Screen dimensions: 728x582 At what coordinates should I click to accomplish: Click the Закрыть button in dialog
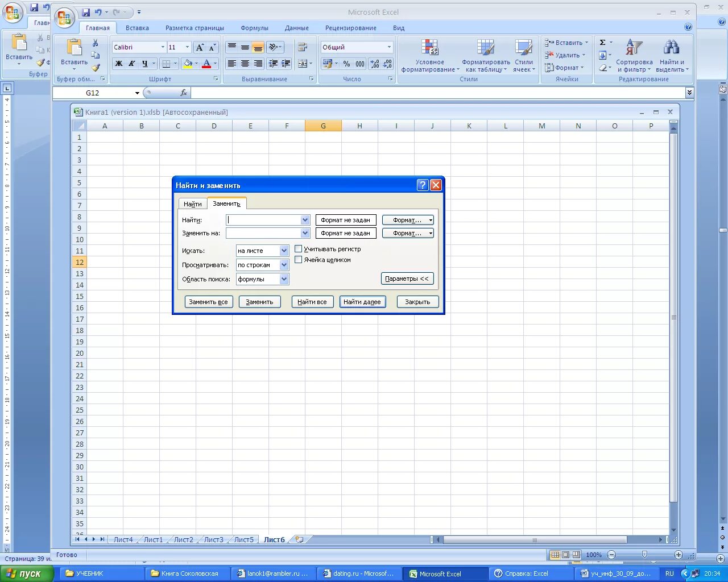pyautogui.click(x=417, y=302)
